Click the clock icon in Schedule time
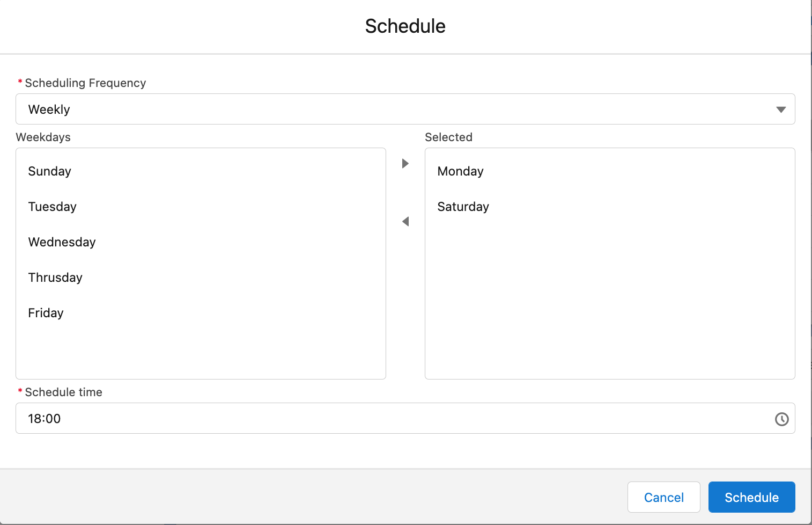 [781, 419]
